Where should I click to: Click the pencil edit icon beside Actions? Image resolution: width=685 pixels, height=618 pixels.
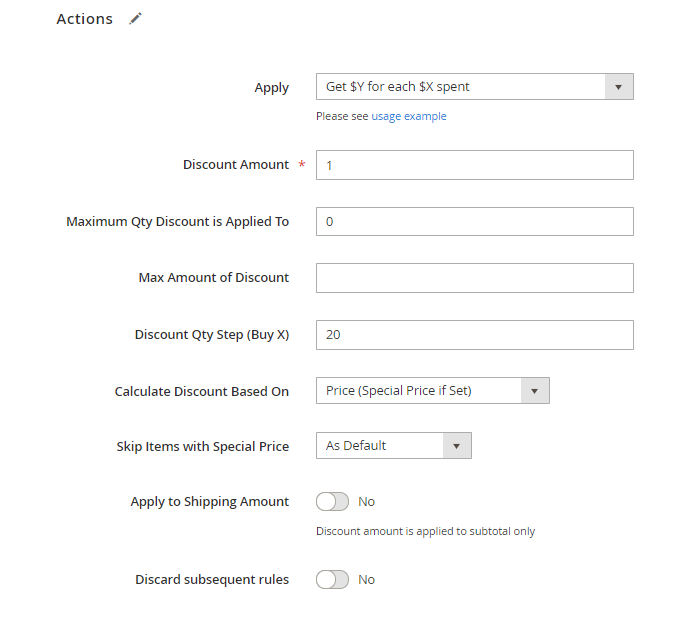136,19
